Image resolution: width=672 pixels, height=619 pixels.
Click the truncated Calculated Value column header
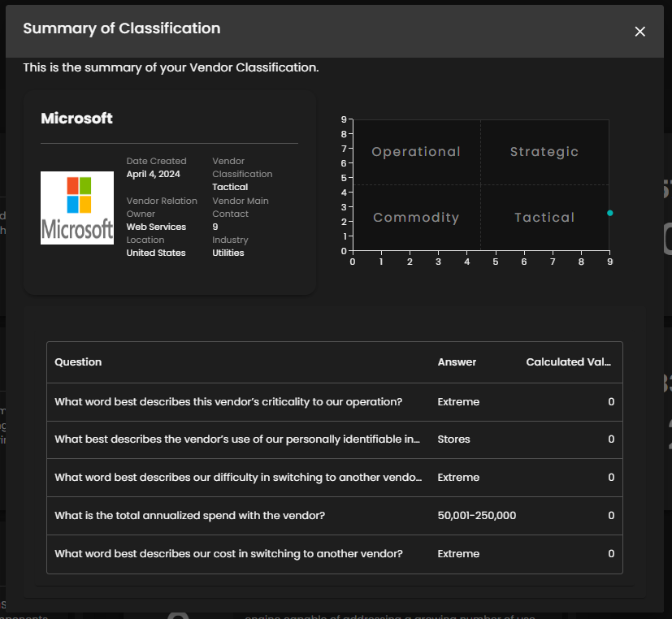[568, 362]
